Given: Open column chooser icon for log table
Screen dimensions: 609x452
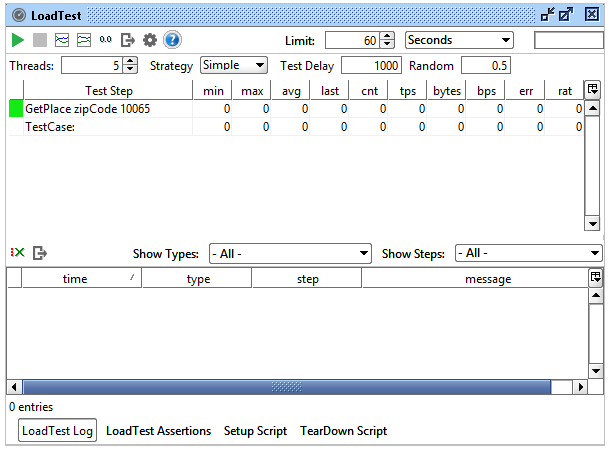Looking at the screenshot, I should click(x=596, y=277).
